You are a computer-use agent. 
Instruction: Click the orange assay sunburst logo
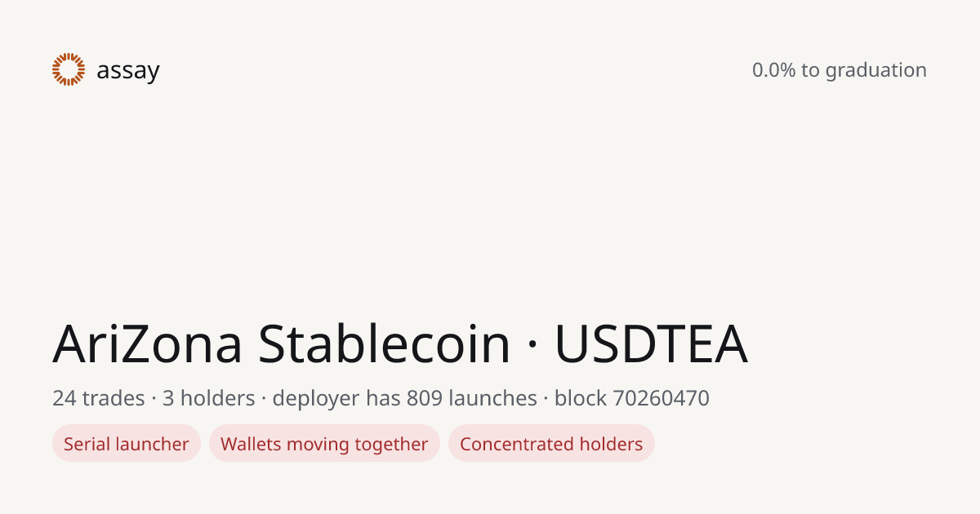pos(69,69)
